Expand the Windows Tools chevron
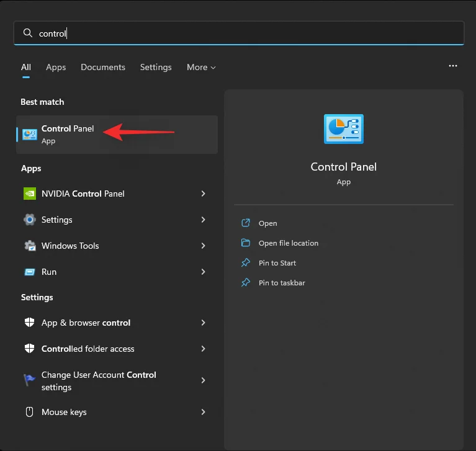 (x=203, y=246)
